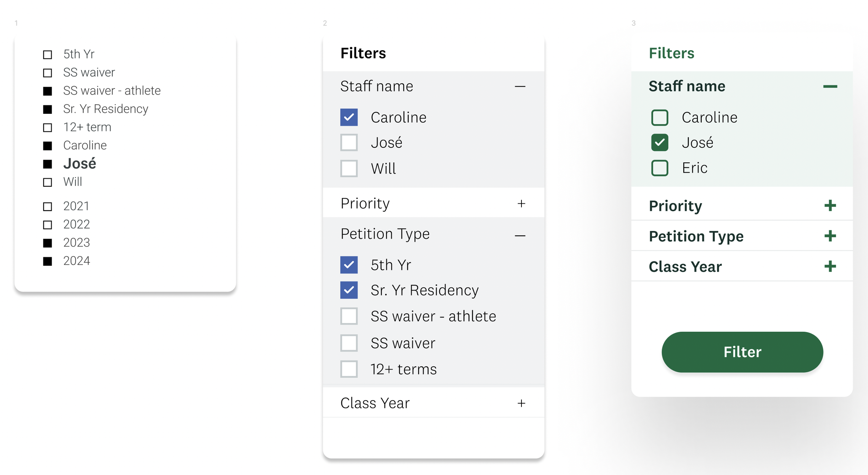The image size is (868, 475).
Task: Collapse Petition Type minus icon
Action: click(x=520, y=236)
